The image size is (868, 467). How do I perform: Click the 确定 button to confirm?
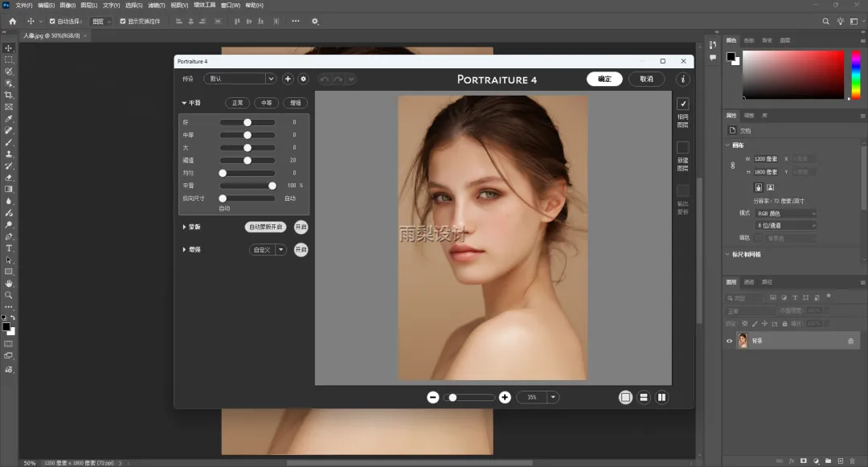[x=604, y=79]
